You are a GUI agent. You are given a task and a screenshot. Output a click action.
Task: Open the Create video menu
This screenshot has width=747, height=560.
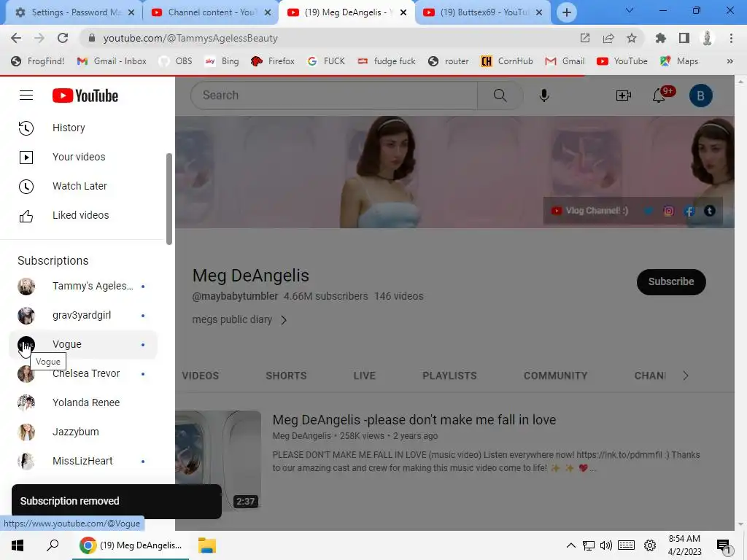pyautogui.click(x=623, y=96)
